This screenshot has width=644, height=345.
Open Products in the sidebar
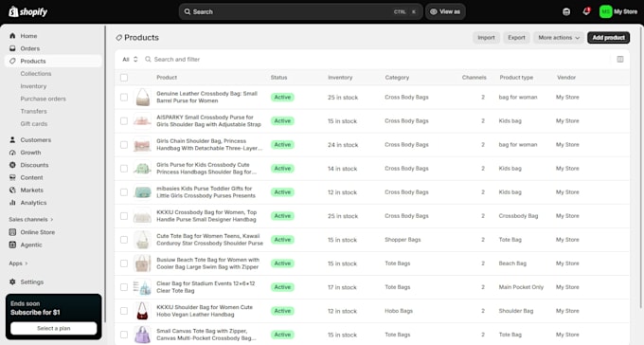pos(53,61)
